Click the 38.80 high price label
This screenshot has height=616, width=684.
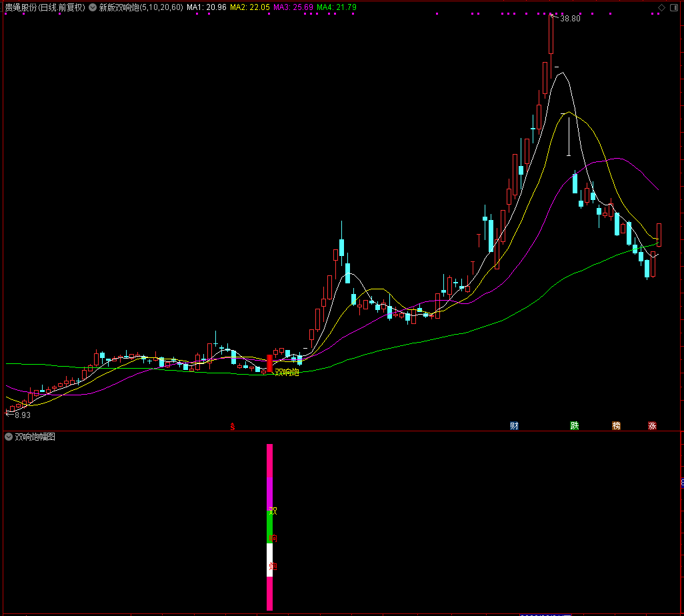click(x=570, y=19)
